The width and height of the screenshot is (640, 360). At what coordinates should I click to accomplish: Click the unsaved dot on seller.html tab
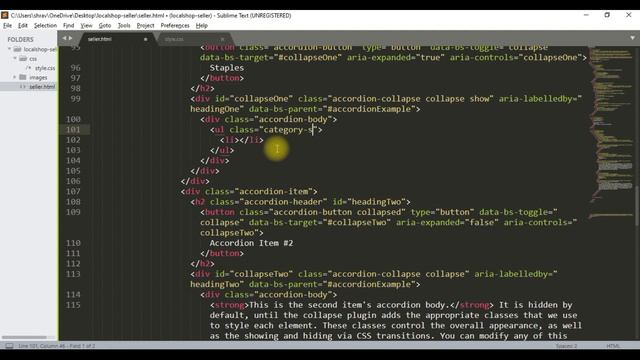(145, 39)
